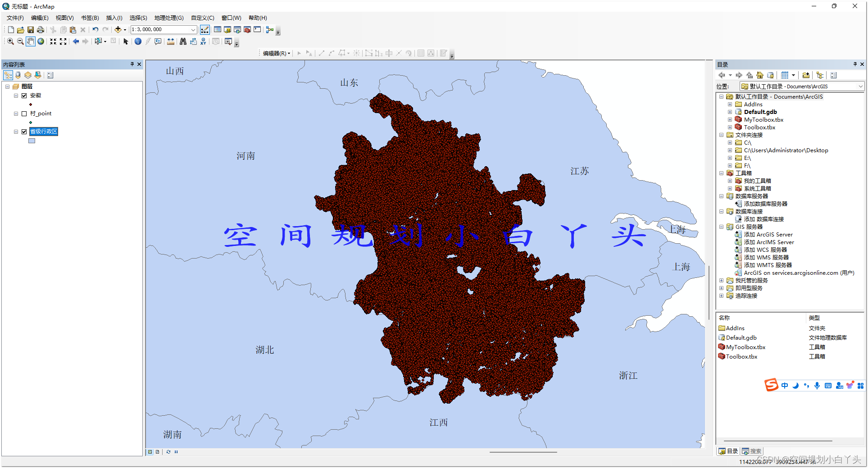Undo the last action
This screenshot has height=468, width=868.
coord(95,30)
